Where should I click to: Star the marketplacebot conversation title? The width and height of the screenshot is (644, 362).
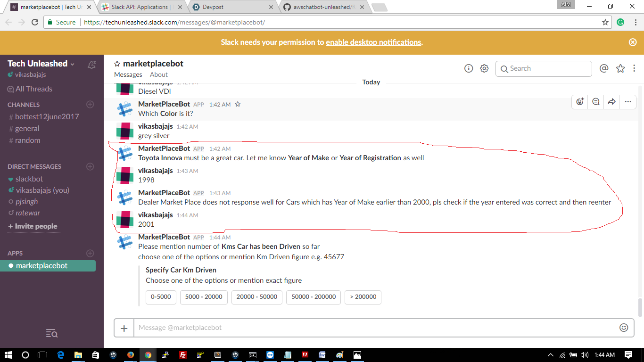[x=117, y=64]
